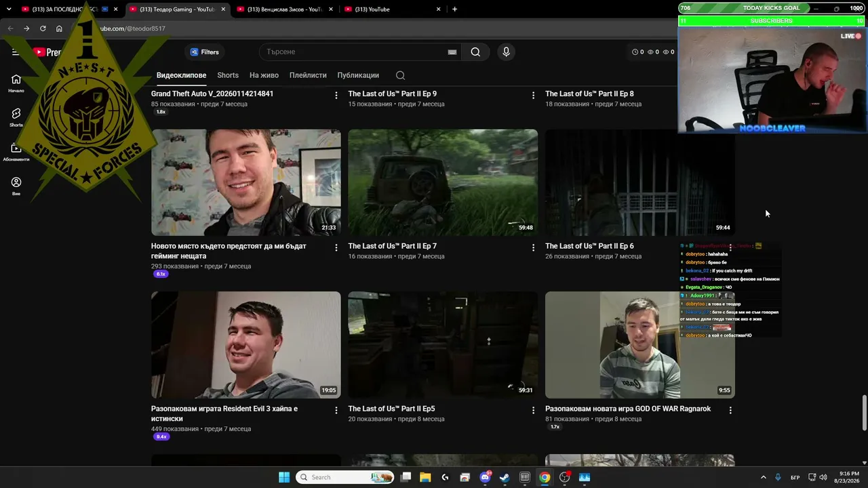Open File Explorer from the taskbar
Viewport: 868px width, 488px height.
[x=425, y=477]
